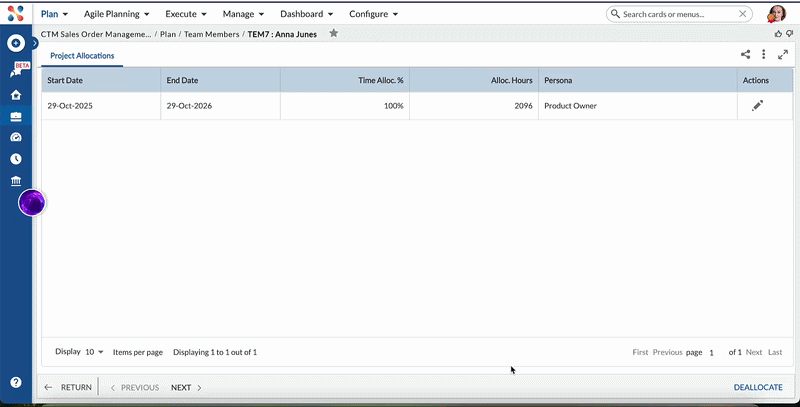This screenshot has height=407, width=800.
Task: Go to Plan breadcrumb link
Action: click(168, 34)
